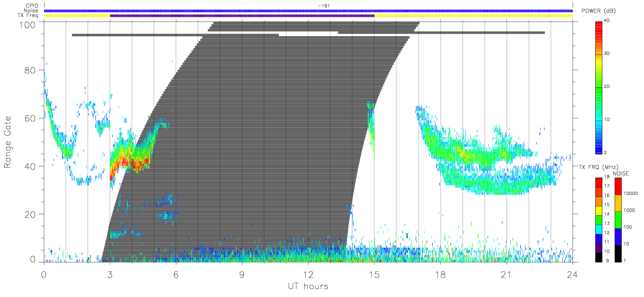Click the 18 tick on the TX FRQ legend
Screen dimensions: 644x297
click(x=608, y=178)
